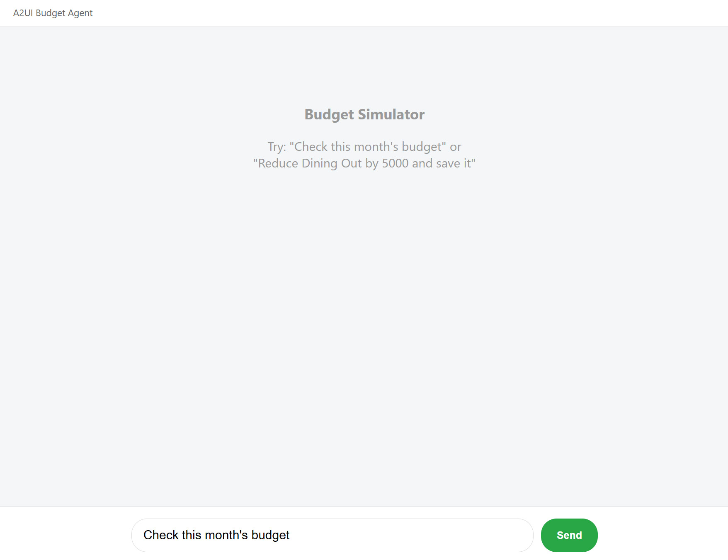Click the empty chat area below the hints
728x560 pixels.
[364, 332]
